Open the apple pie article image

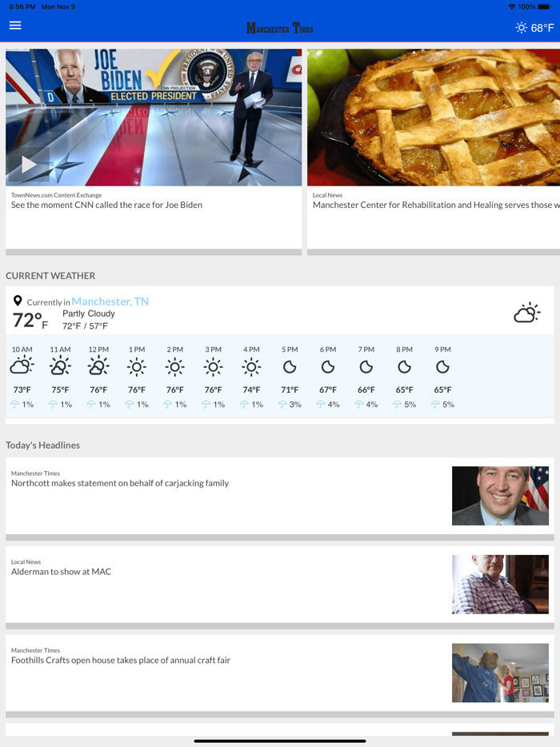click(x=434, y=118)
